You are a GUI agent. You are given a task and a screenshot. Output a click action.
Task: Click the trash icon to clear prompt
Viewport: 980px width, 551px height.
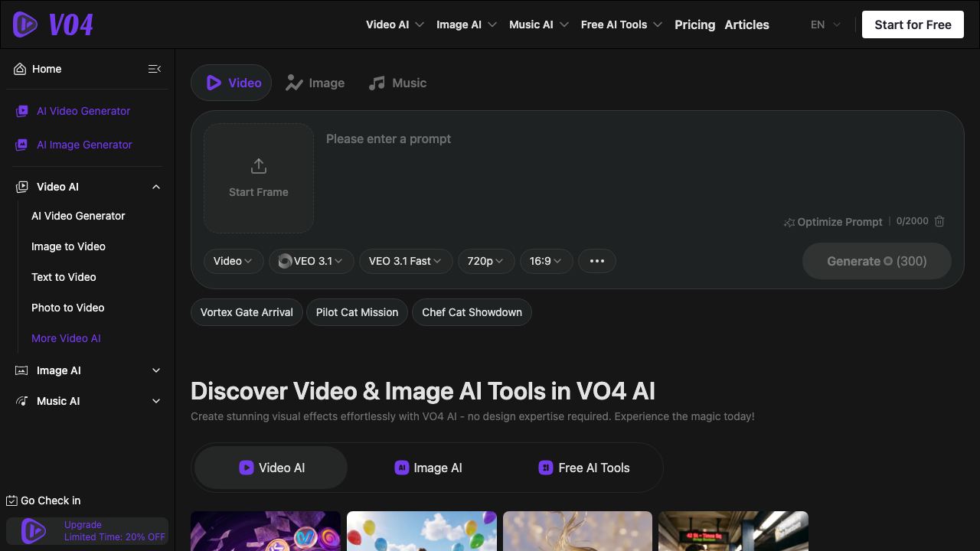pyautogui.click(x=939, y=221)
